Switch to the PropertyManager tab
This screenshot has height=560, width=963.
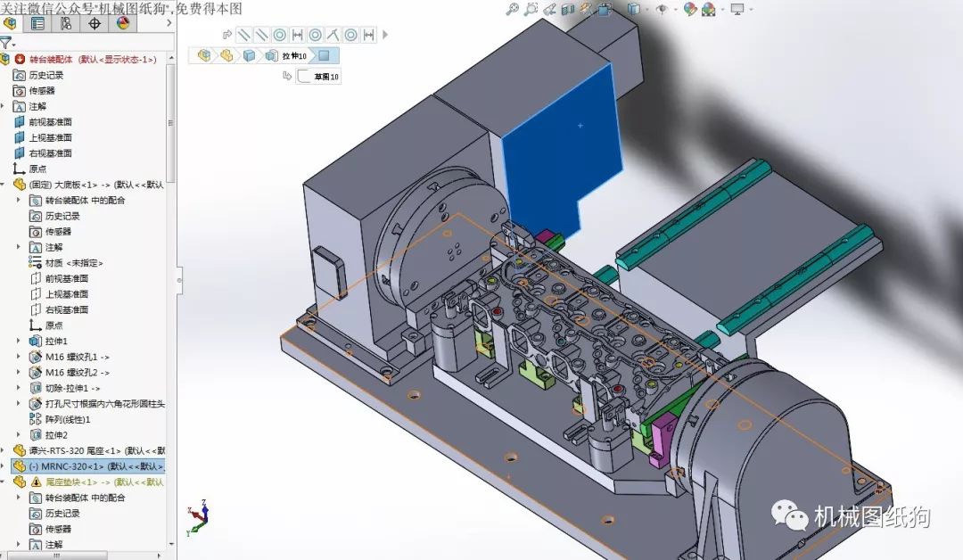pyautogui.click(x=37, y=24)
